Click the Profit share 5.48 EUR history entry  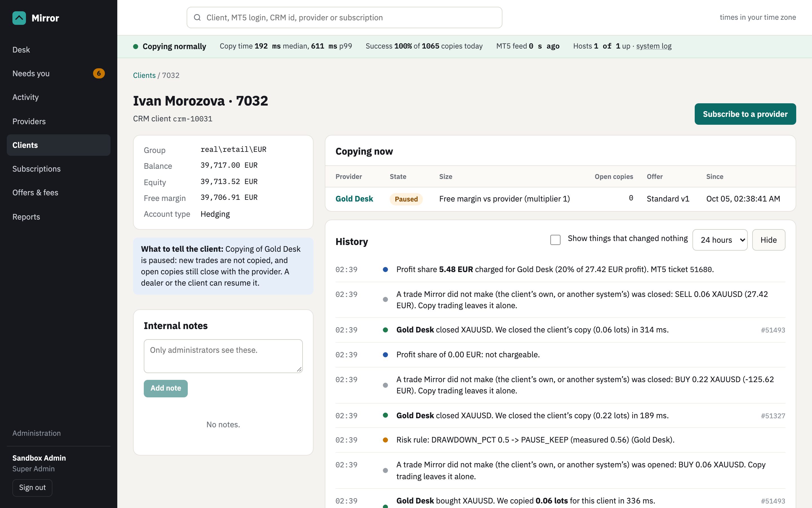[560, 270]
